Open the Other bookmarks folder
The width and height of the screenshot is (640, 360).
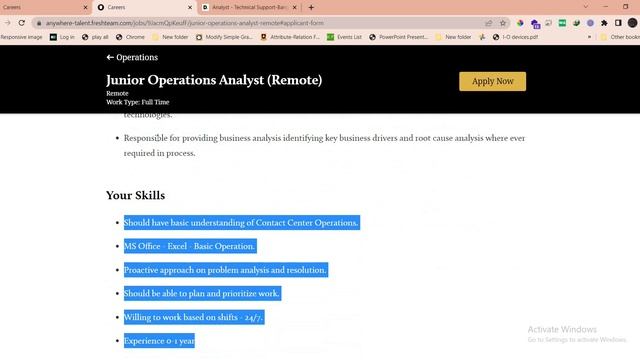tap(620, 37)
